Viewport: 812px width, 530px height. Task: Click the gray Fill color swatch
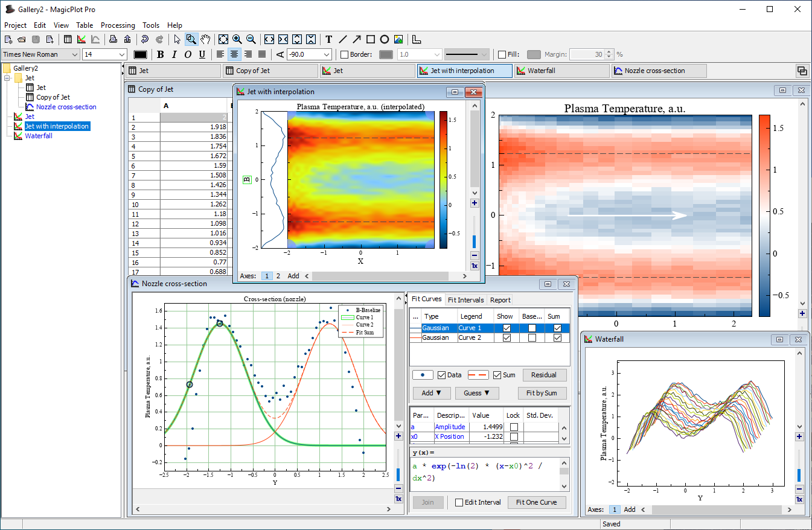point(534,54)
